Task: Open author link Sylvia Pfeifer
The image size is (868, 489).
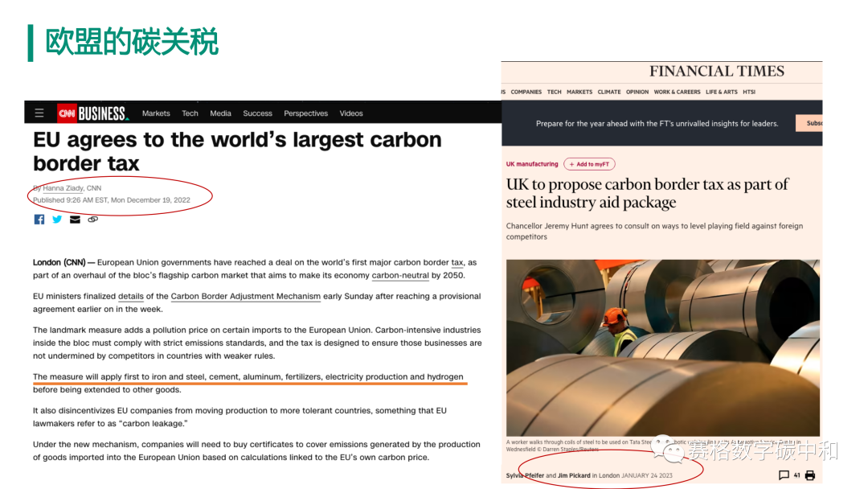Action: (x=525, y=475)
